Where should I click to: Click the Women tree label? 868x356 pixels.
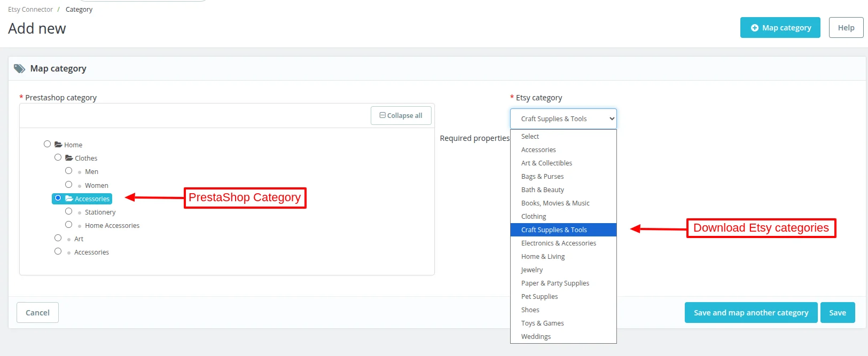tap(97, 186)
